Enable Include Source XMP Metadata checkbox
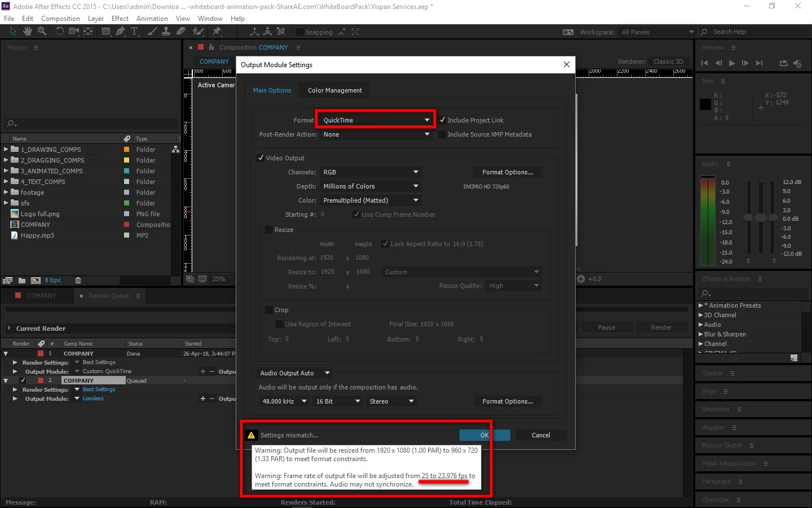 [x=443, y=134]
